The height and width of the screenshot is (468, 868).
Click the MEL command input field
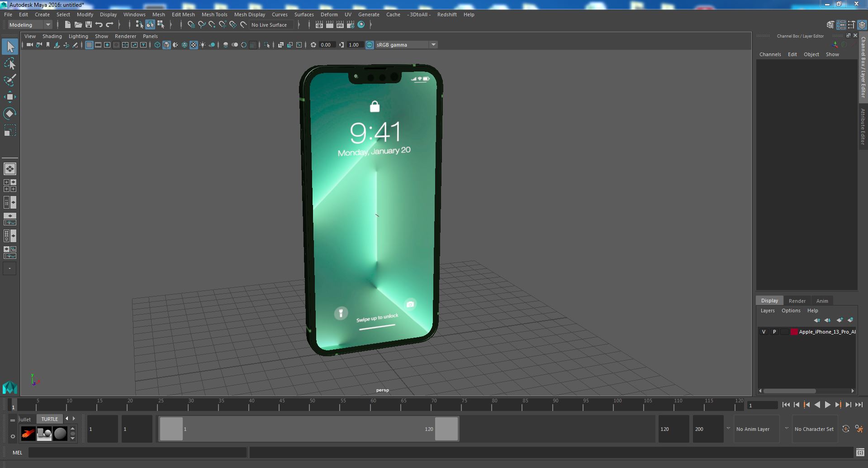click(137, 452)
